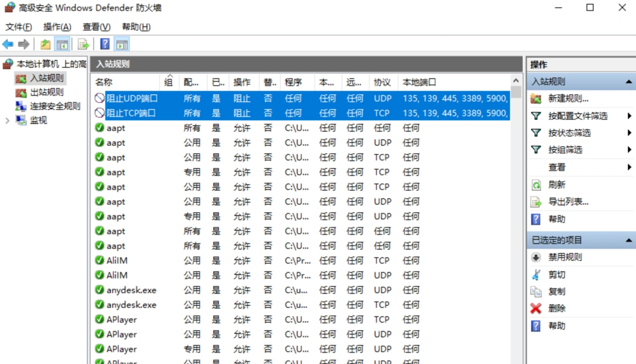636x364 pixels.
Task: Go up one level with the folder icon
Action: coord(46,45)
